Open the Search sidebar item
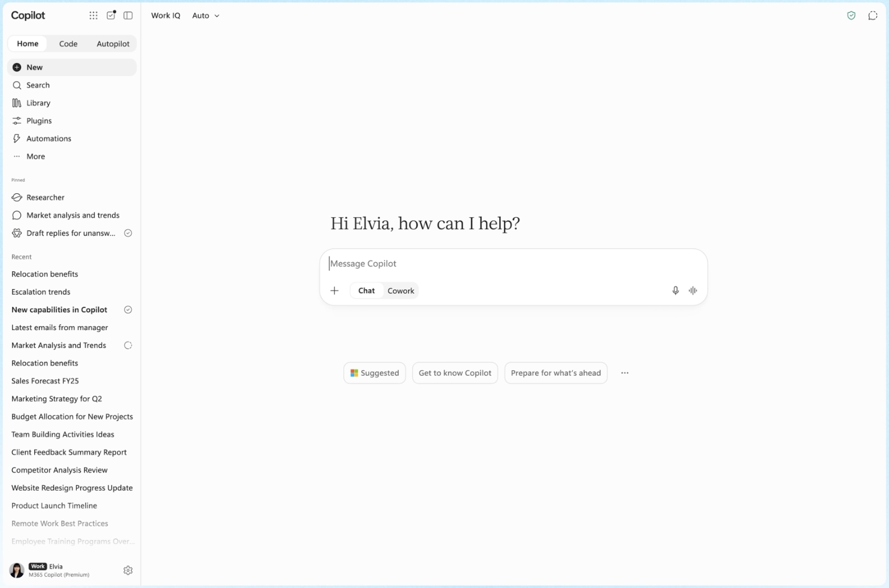 [72, 85]
